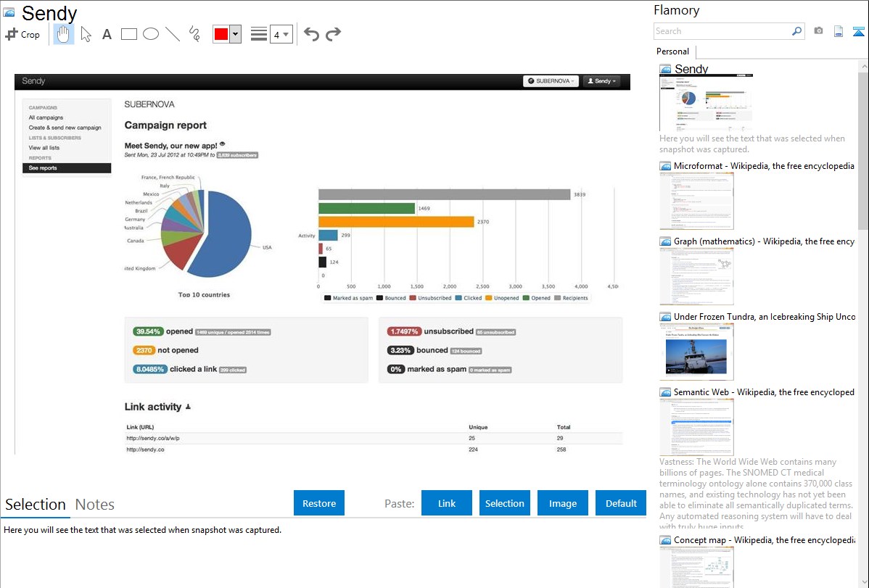Open the Microformat Wikipedia snapshot thumbnail
This screenshot has height=588, width=869.
click(696, 201)
